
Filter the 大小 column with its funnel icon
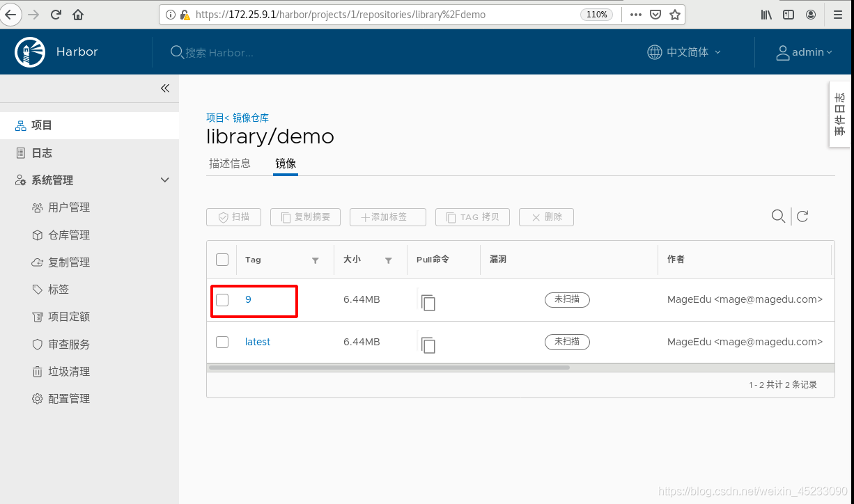coord(389,260)
